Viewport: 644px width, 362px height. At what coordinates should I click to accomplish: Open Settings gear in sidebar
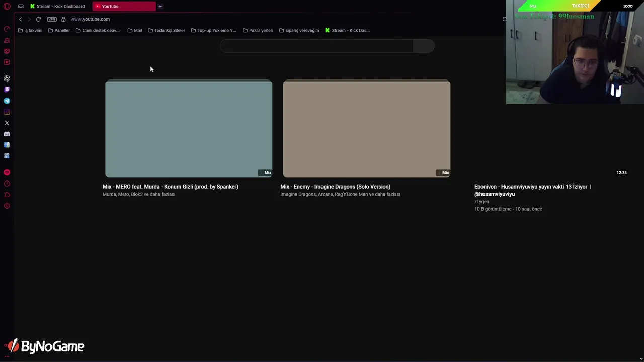click(x=7, y=206)
